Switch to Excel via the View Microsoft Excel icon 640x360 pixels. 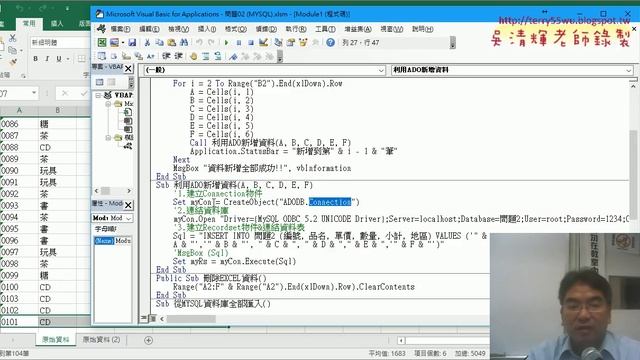(x=102, y=42)
